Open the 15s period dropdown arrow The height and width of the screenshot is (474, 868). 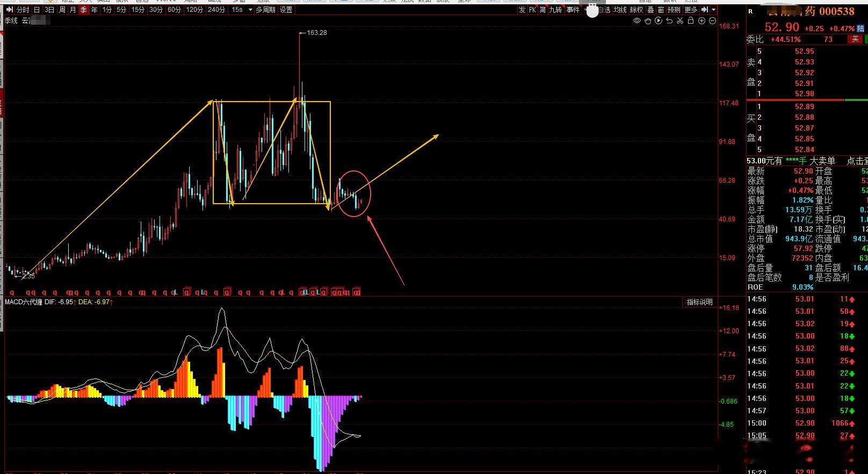(x=250, y=10)
